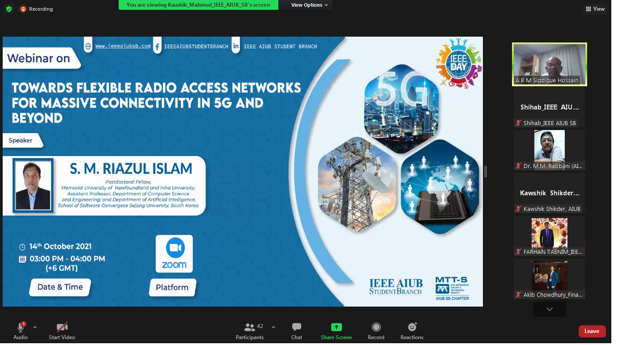Click the green Share Screen icon
The width and height of the screenshot is (644, 345).
[x=336, y=327]
